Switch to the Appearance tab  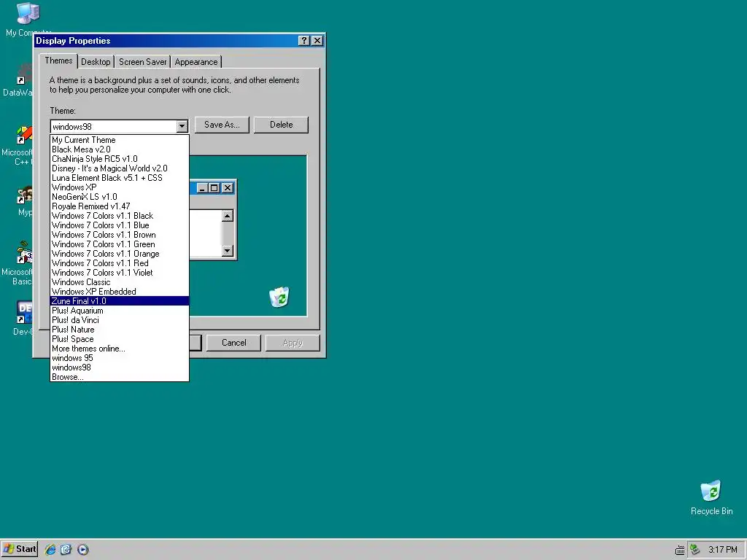pos(196,62)
